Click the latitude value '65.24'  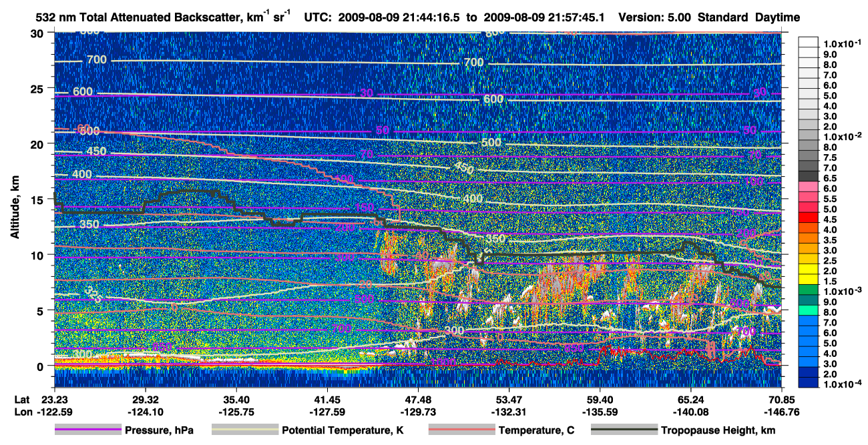(x=690, y=401)
